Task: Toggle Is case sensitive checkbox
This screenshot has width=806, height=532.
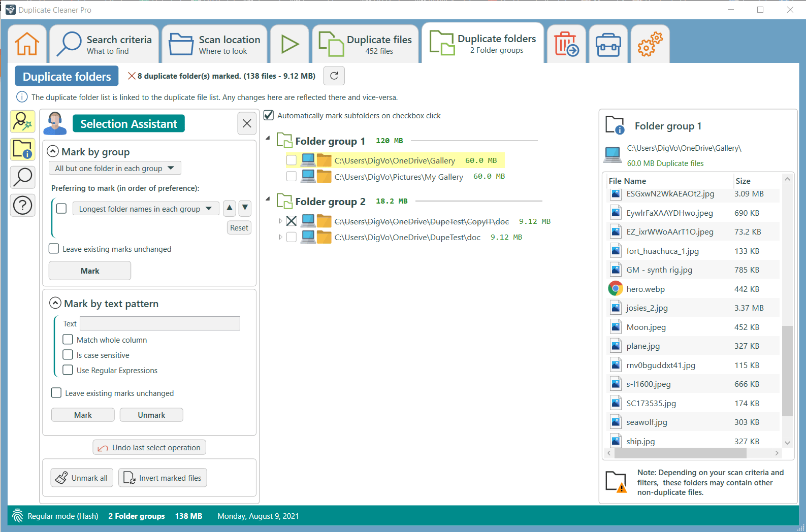Action: 68,354
